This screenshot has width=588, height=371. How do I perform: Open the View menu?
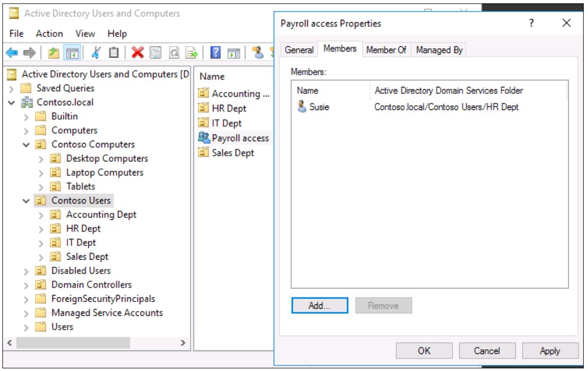click(x=85, y=34)
